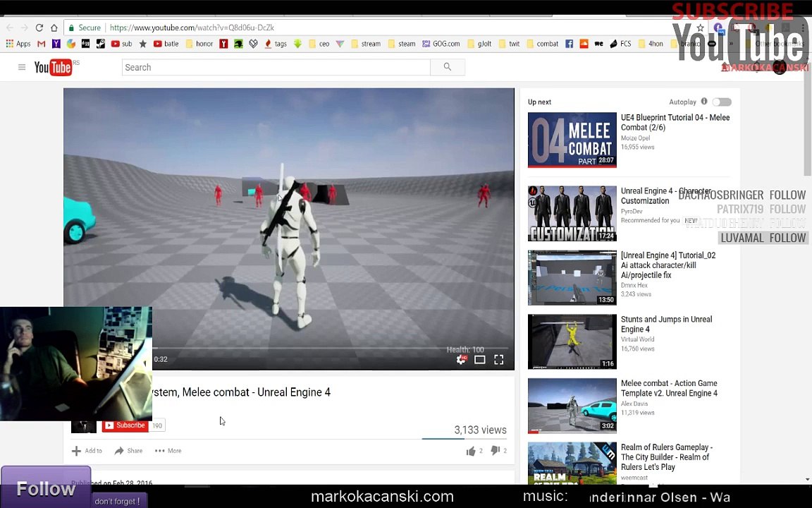Click the browser back arrow
Viewport: 812px width, 508px height.
(10, 28)
